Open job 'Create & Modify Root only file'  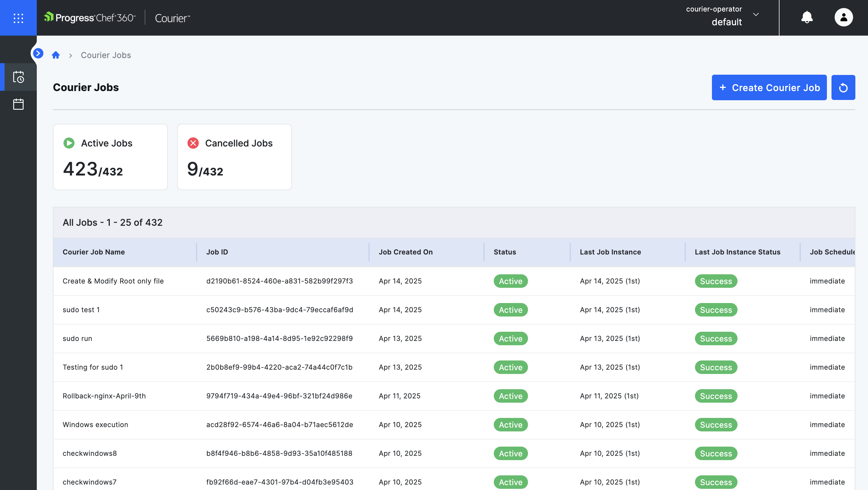point(113,281)
